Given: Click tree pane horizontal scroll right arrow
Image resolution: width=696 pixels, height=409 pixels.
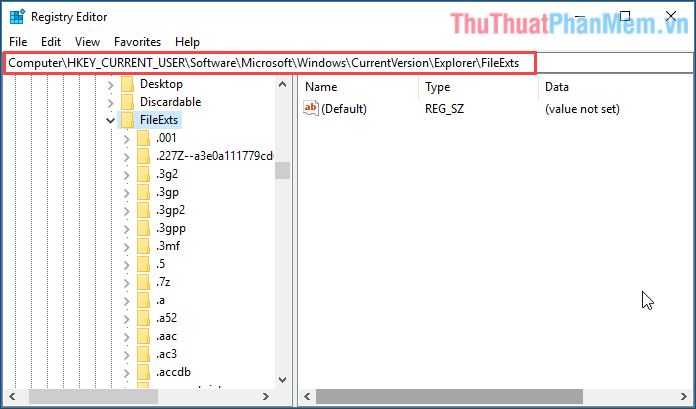Looking at the screenshot, I should (x=265, y=397).
